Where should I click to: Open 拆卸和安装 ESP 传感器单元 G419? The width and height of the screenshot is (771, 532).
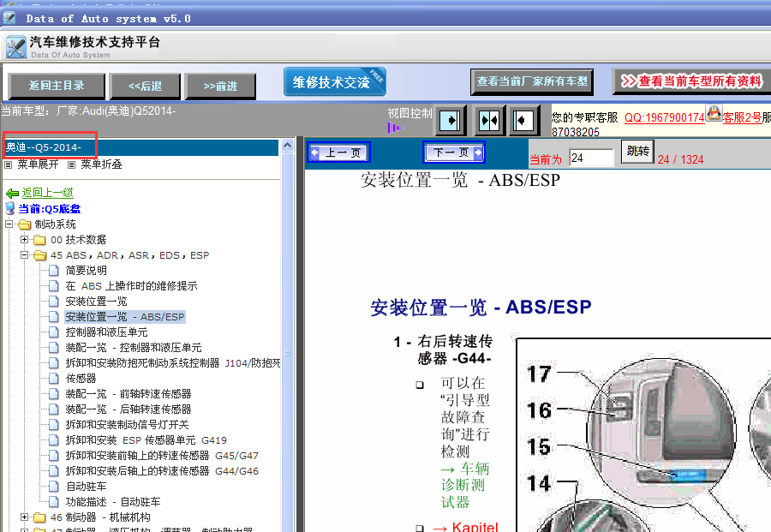[x=146, y=440]
